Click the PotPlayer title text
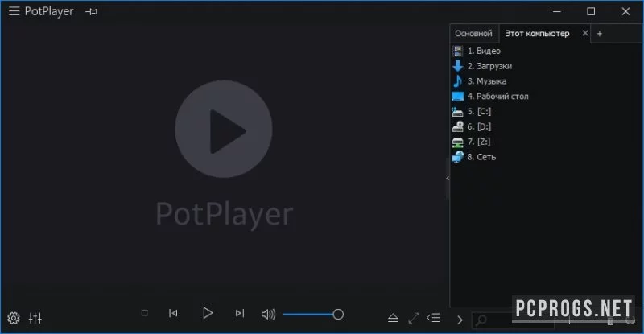 (x=49, y=11)
